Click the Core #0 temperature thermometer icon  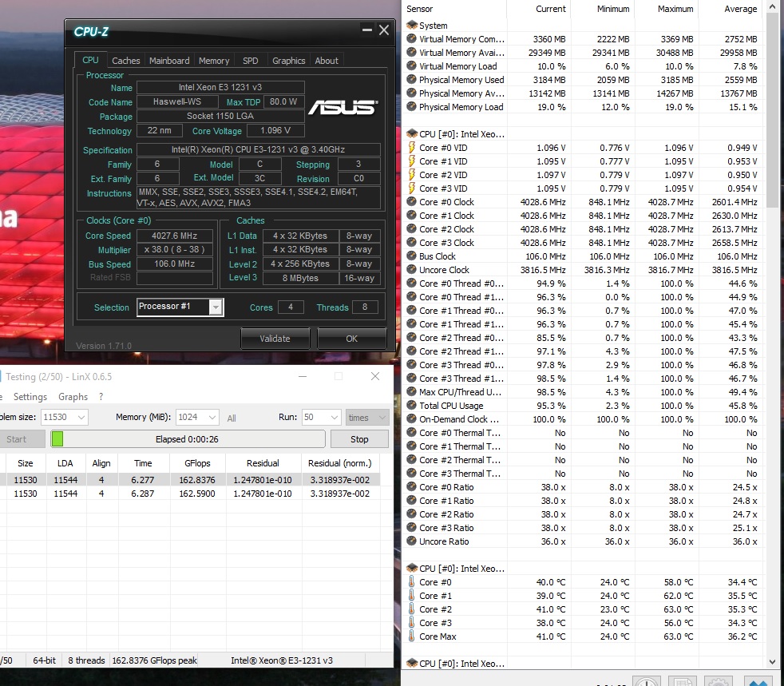(x=411, y=581)
